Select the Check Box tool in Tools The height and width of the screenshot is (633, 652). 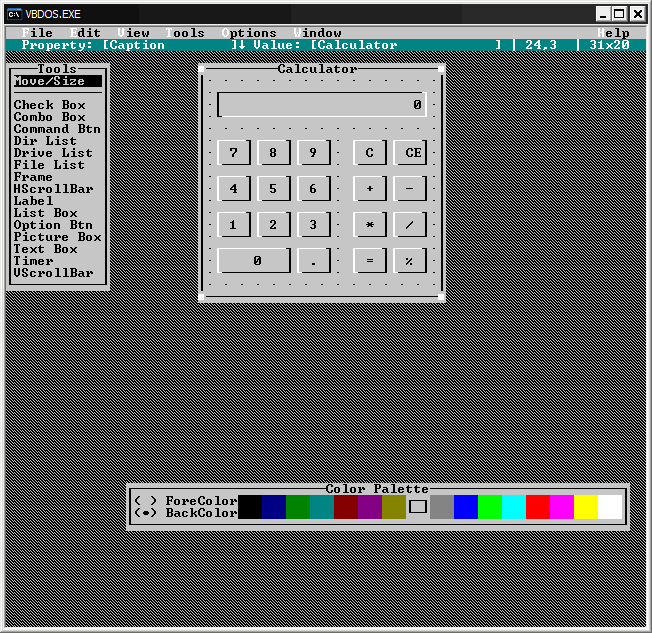(49, 105)
